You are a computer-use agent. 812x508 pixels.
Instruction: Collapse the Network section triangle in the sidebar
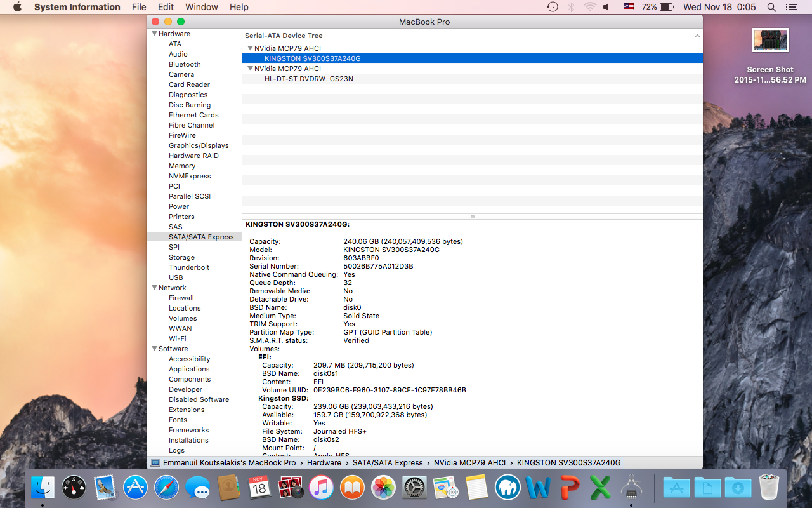point(154,288)
